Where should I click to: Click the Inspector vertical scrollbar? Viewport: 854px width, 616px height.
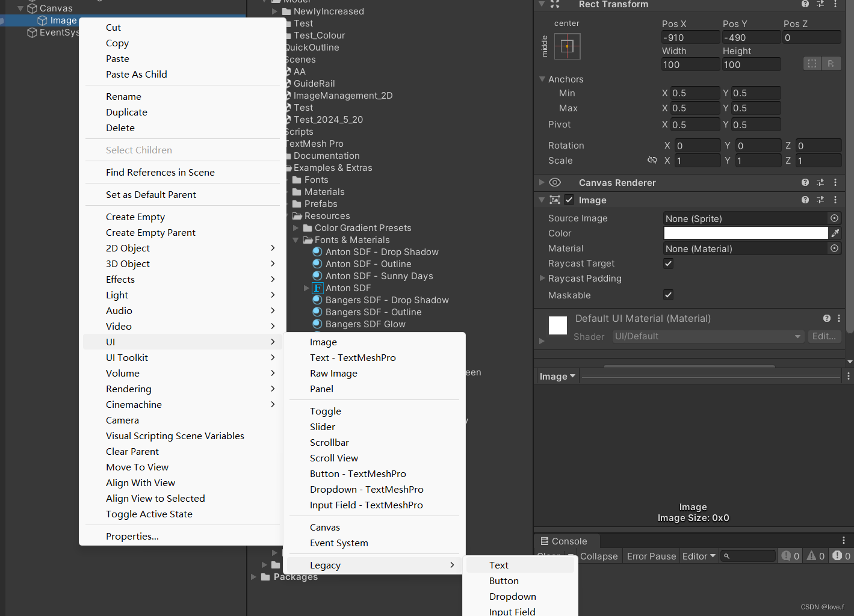850,165
